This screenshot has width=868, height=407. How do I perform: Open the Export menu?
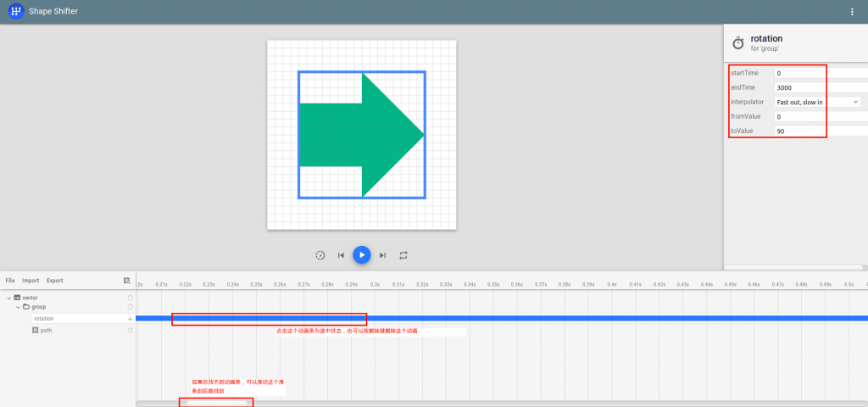54,281
